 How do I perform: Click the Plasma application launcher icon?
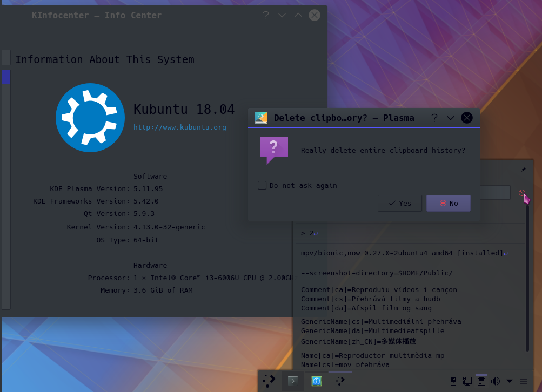click(x=269, y=381)
